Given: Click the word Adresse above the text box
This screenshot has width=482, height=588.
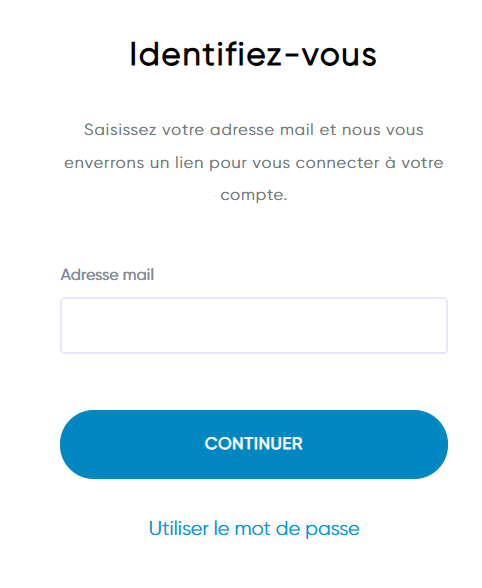Looking at the screenshot, I should click(89, 274).
